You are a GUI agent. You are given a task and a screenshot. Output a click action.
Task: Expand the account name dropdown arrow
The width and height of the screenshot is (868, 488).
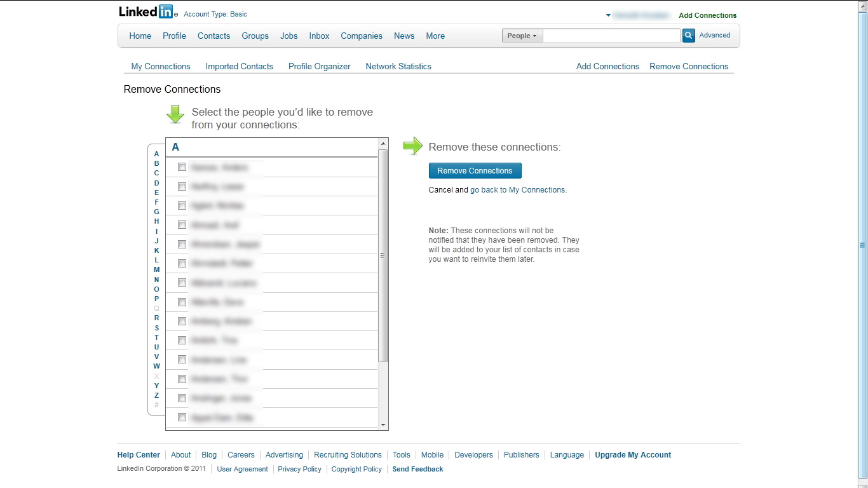point(608,15)
